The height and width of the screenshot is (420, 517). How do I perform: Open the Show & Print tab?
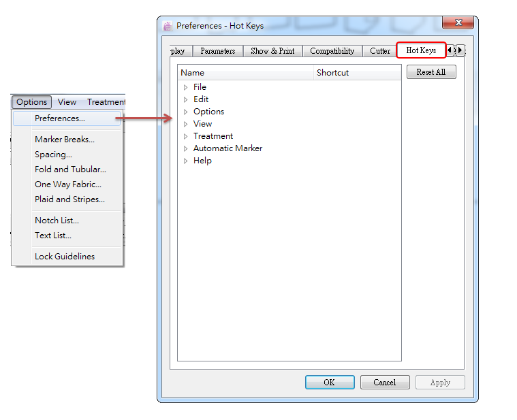coord(272,51)
